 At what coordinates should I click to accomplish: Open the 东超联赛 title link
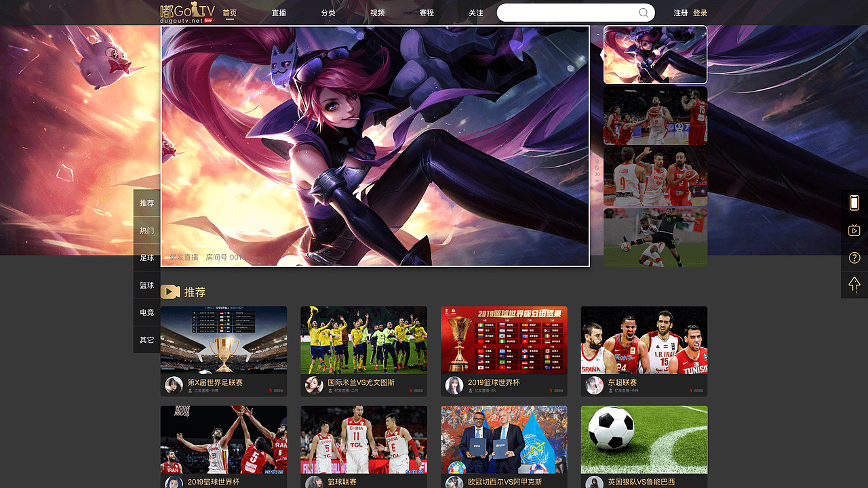(x=623, y=382)
